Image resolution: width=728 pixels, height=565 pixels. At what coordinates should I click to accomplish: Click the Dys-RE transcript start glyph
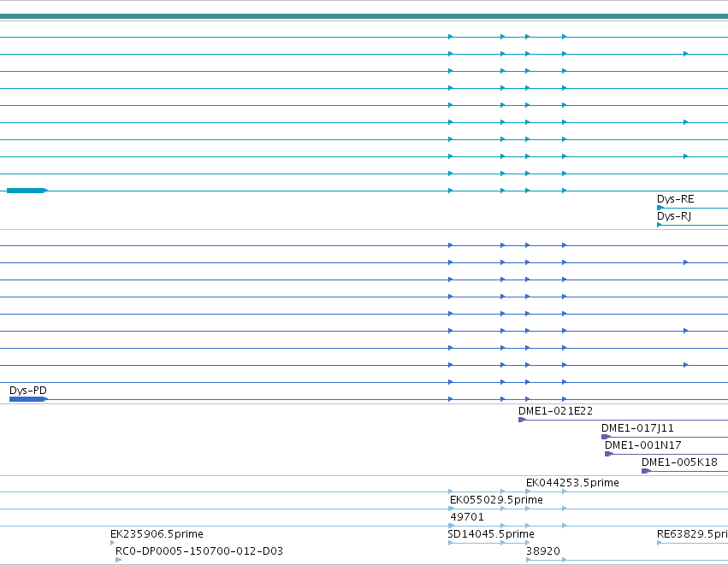click(660, 208)
